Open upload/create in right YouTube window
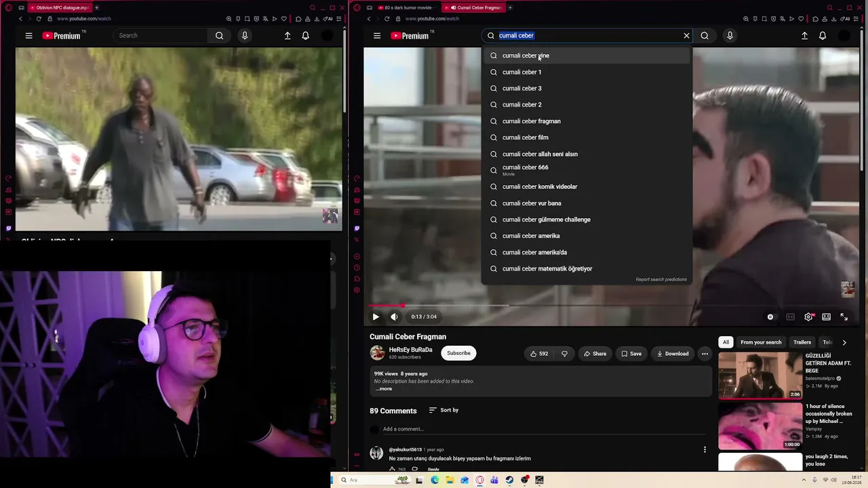The height and width of the screenshot is (488, 868). [x=804, y=36]
